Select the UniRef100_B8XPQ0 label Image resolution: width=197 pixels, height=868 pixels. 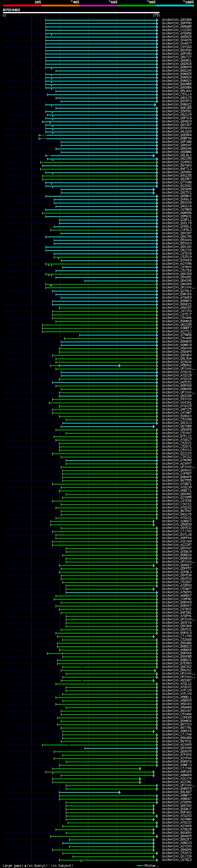(x=177, y=50)
